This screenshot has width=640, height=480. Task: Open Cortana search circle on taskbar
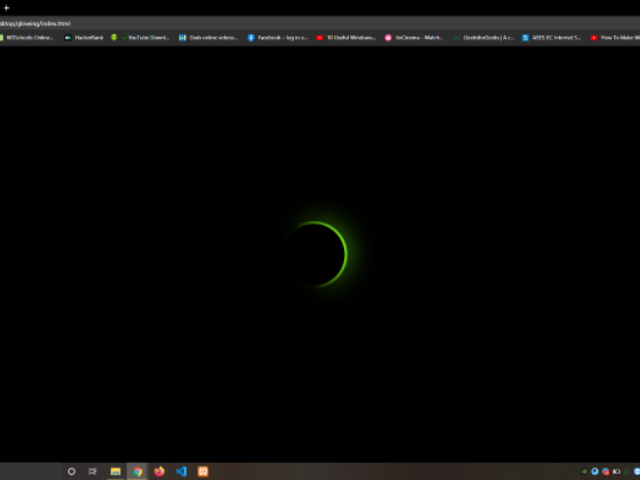pos(71,471)
